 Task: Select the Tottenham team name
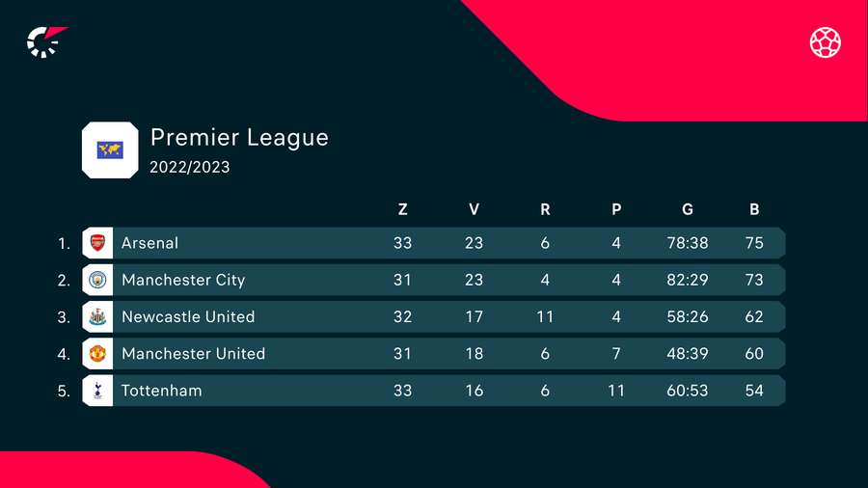tap(162, 391)
